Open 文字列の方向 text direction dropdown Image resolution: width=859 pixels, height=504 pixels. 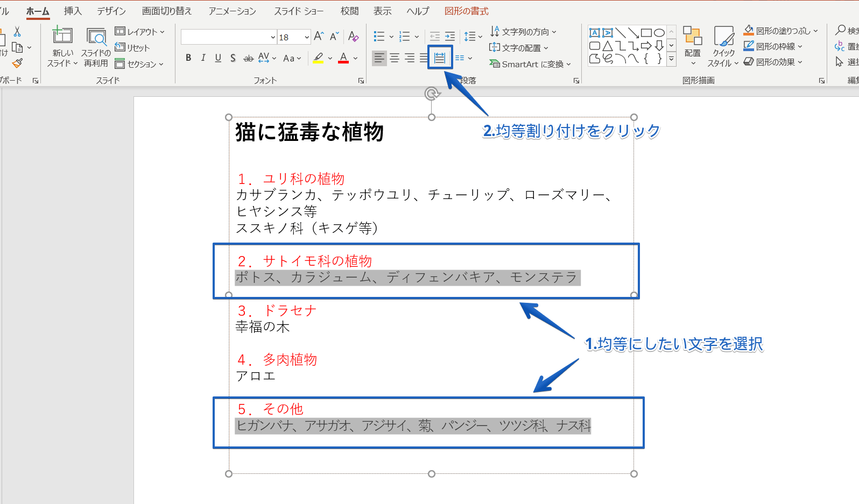(523, 32)
